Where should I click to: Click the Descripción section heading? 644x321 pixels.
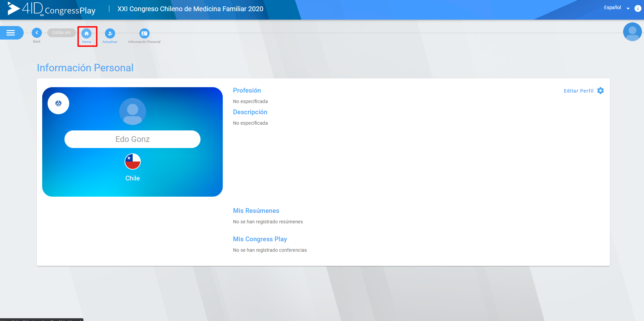pos(250,112)
